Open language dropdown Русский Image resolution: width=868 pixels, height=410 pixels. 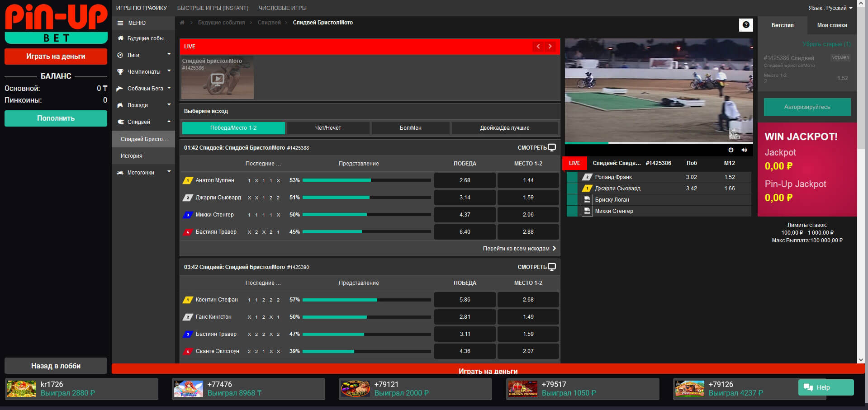pyautogui.click(x=830, y=8)
